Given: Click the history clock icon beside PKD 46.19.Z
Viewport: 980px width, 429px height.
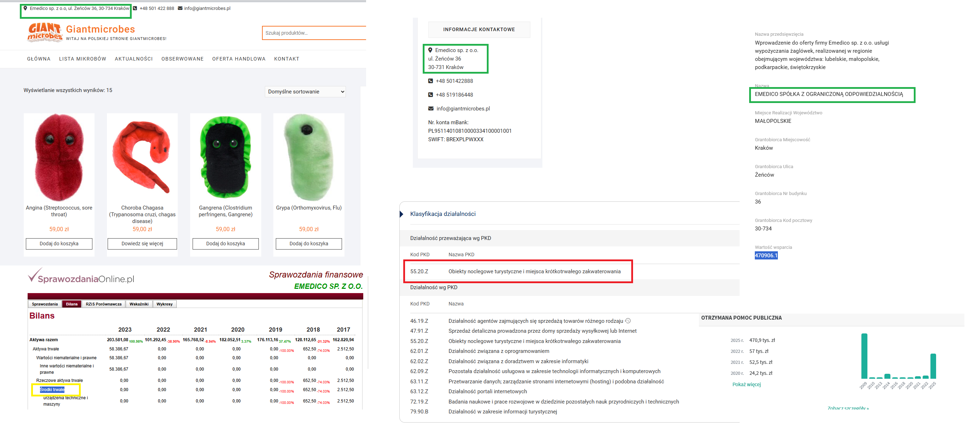Looking at the screenshot, I should 628,321.
